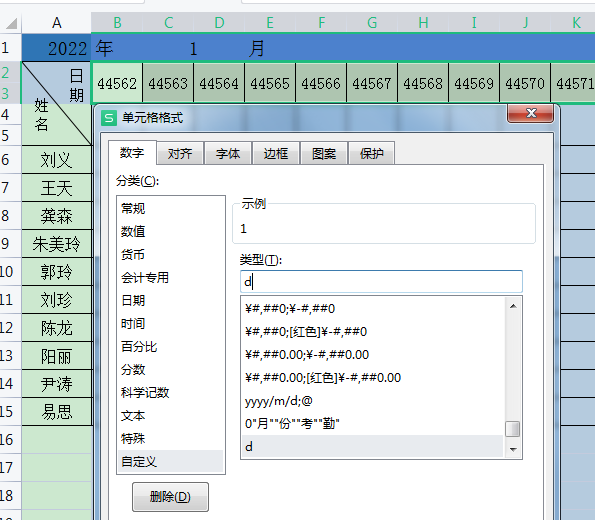
Task: Select 文本 category
Action: pyautogui.click(x=171, y=416)
